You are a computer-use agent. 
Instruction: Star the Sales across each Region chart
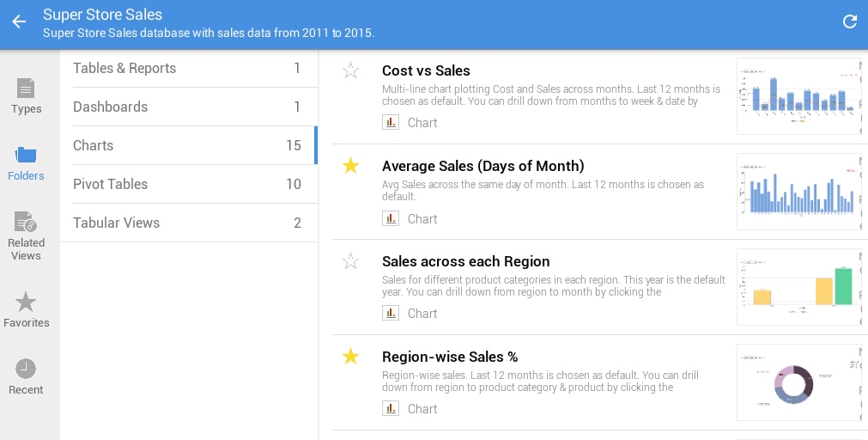click(x=350, y=261)
